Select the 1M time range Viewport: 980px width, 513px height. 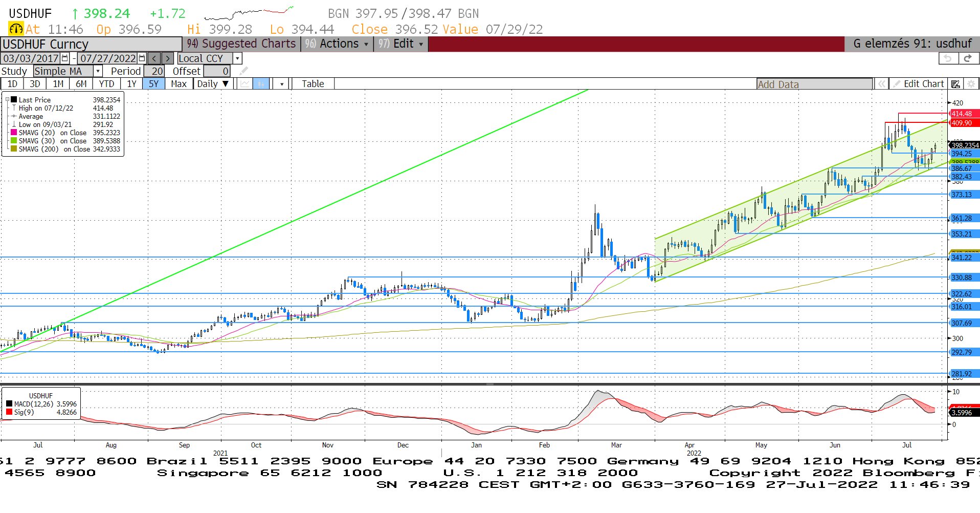pos(58,84)
